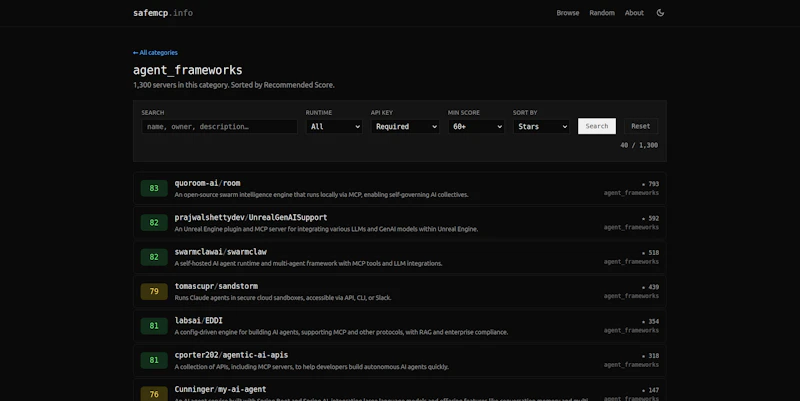Image resolution: width=800 pixels, height=401 pixels.
Task: Click star count 793 on quoroom-ai/room
Action: (651, 184)
